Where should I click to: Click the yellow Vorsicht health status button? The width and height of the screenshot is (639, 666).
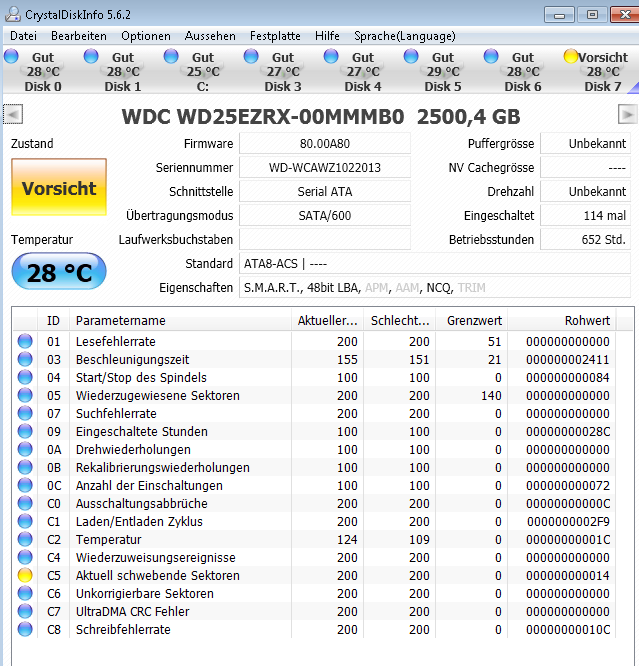point(59,187)
